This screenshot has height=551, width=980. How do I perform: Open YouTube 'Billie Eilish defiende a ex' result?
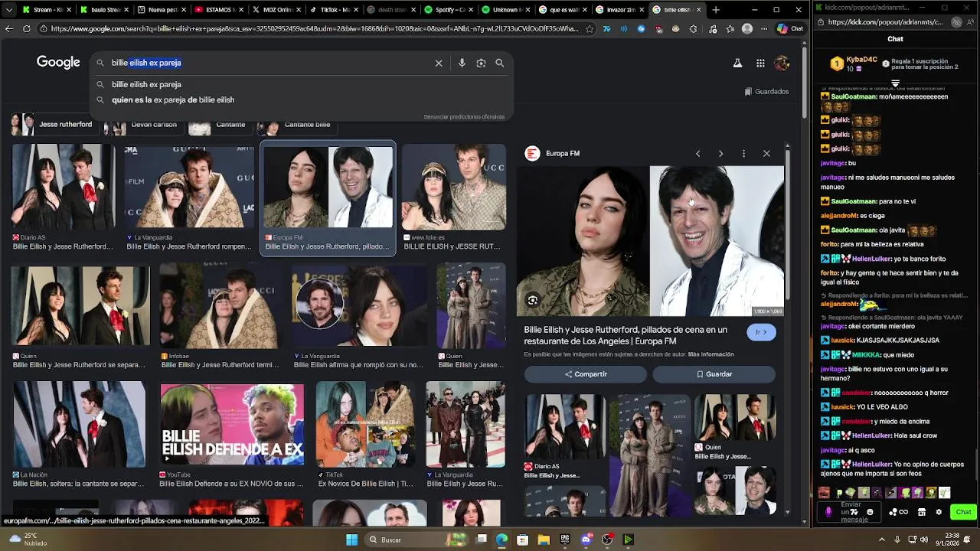click(232, 425)
